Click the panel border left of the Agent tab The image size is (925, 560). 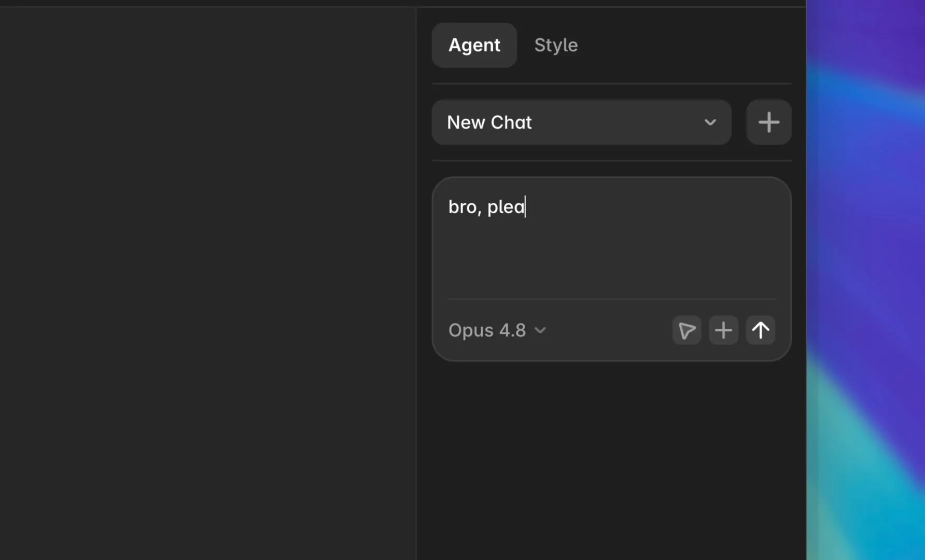click(417, 45)
